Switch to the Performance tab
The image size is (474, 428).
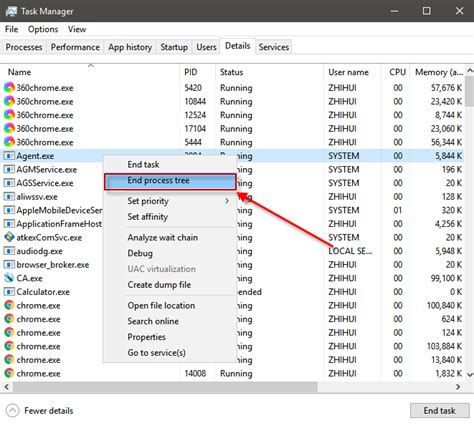click(x=75, y=47)
